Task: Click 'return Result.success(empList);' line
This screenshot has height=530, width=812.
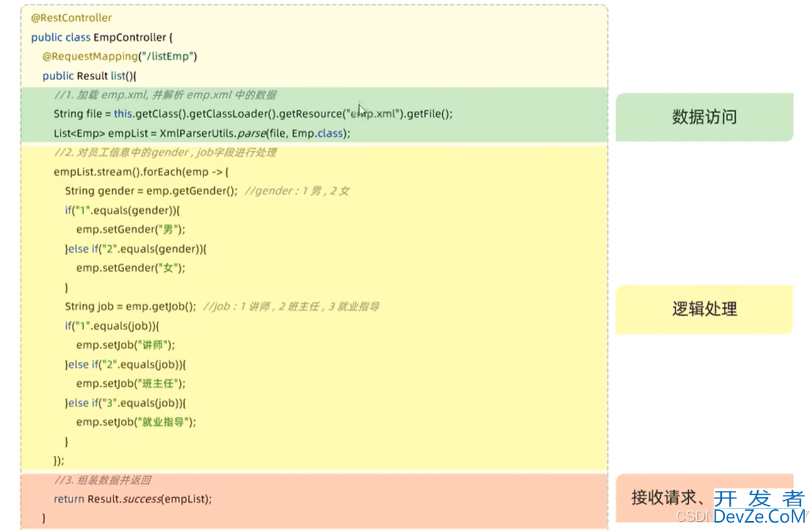Action: click(x=133, y=498)
